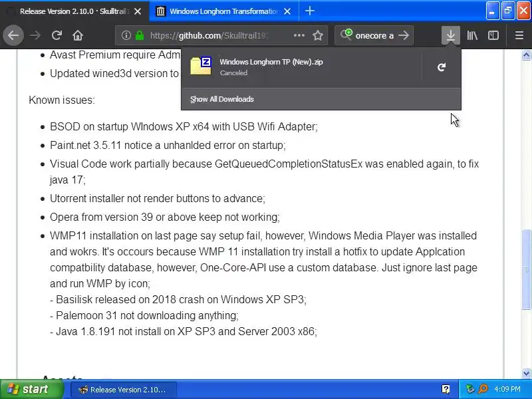This screenshot has width=532, height=399.
Task: Switch to Windows Longhorn Transformation tab
Action: [224, 11]
